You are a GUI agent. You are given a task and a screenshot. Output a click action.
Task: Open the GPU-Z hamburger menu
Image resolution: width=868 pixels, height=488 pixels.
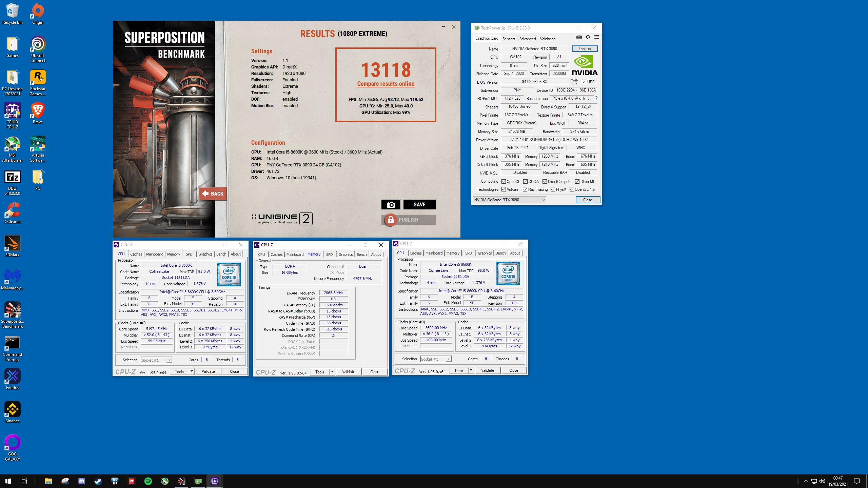point(596,37)
